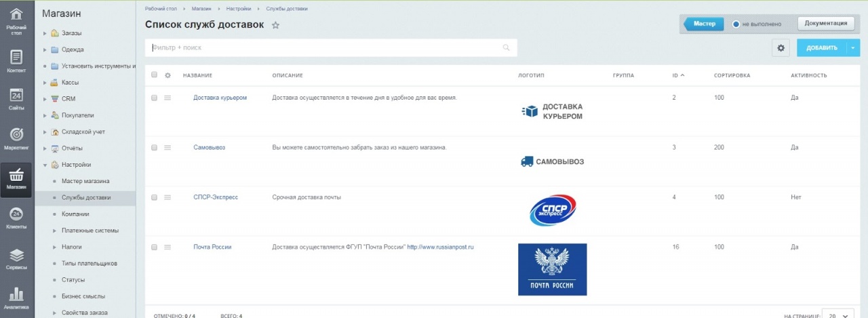868x318 pixels.
Task: Click the search magnifier icon in filter
Action: (x=506, y=47)
